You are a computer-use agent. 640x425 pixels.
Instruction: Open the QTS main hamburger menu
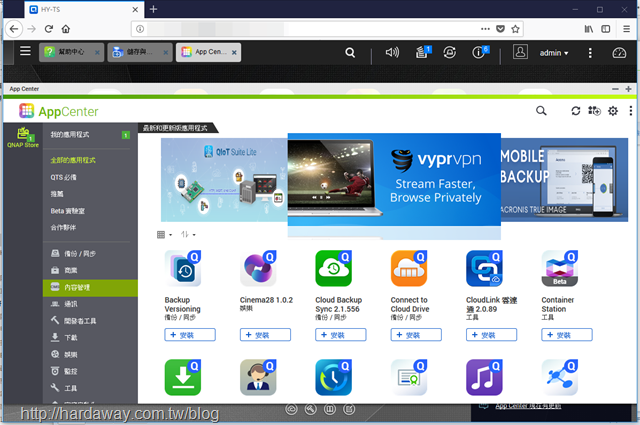25,51
